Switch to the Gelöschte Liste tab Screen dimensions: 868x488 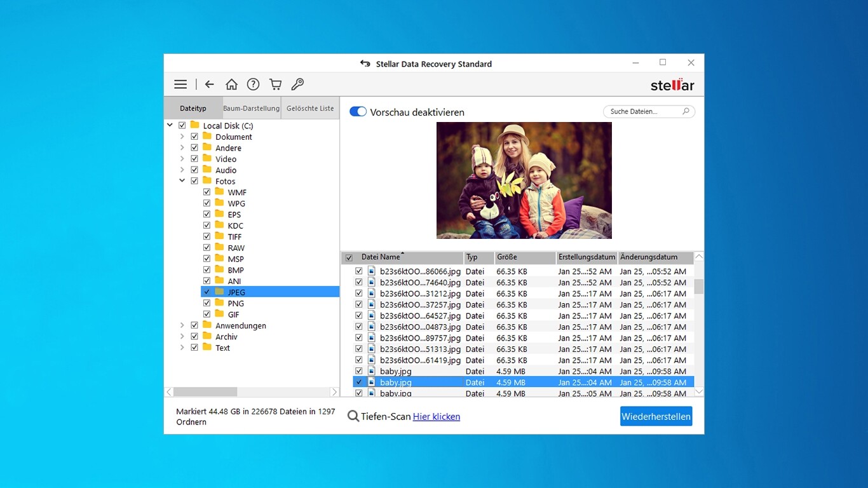310,108
